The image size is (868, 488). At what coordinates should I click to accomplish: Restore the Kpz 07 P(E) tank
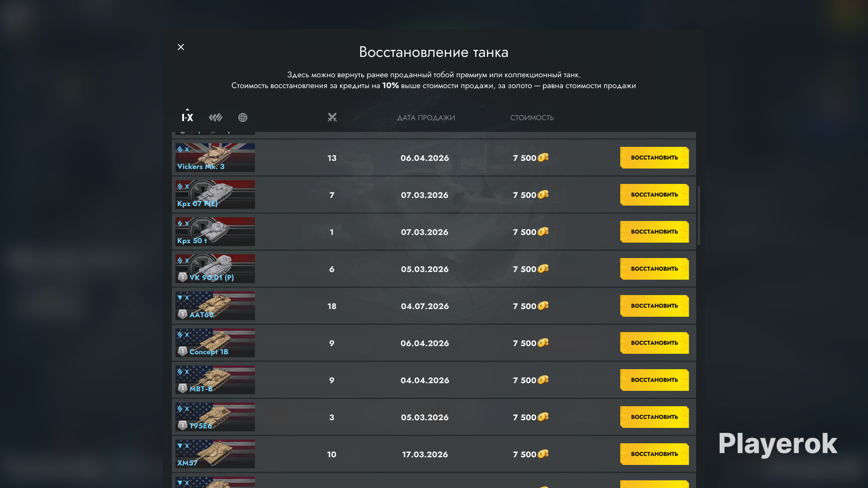[x=654, y=195]
